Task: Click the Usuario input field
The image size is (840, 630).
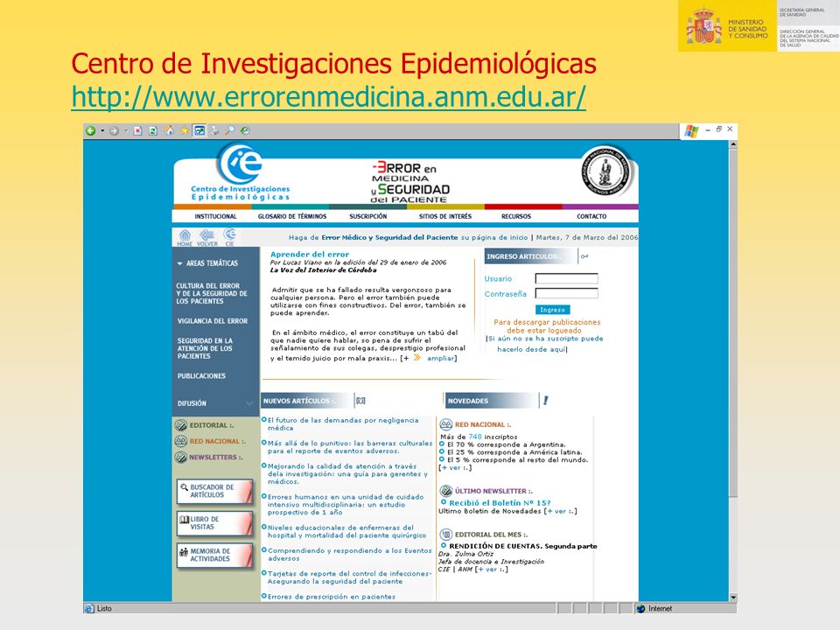Action: tap(567, 278)
